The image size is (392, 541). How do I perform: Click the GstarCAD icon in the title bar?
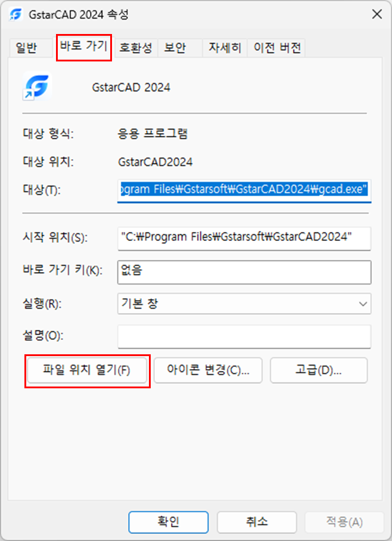point(16,14)
